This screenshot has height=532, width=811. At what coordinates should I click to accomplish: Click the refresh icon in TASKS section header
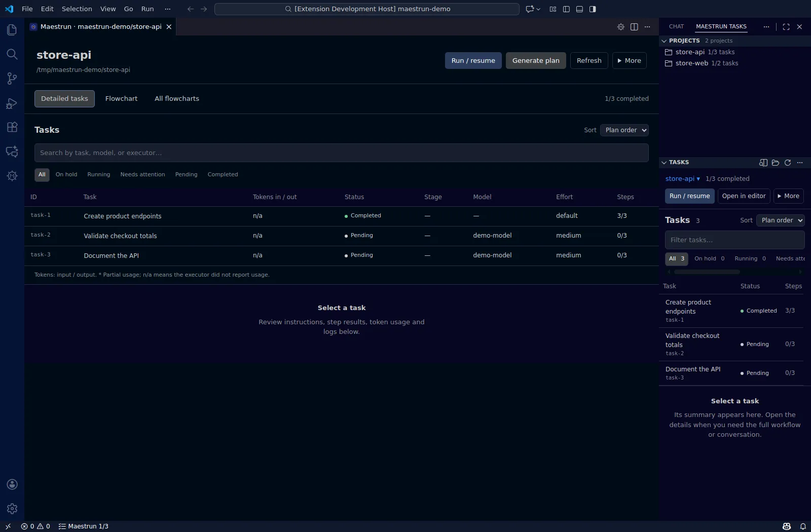point(788,163)
